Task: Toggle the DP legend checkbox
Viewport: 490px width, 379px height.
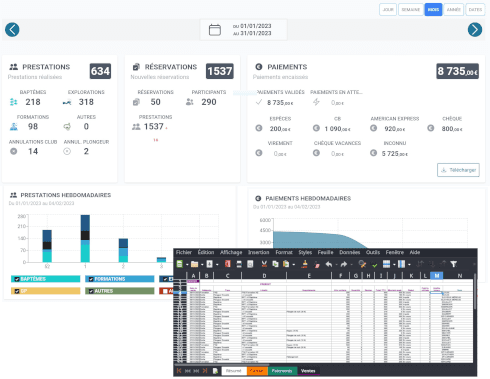Action: [17, 291]
